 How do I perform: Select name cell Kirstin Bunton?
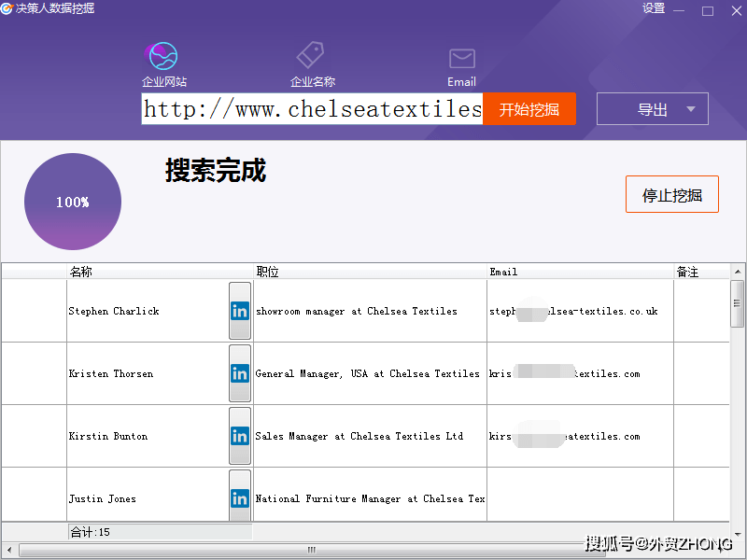coord(148,436)
